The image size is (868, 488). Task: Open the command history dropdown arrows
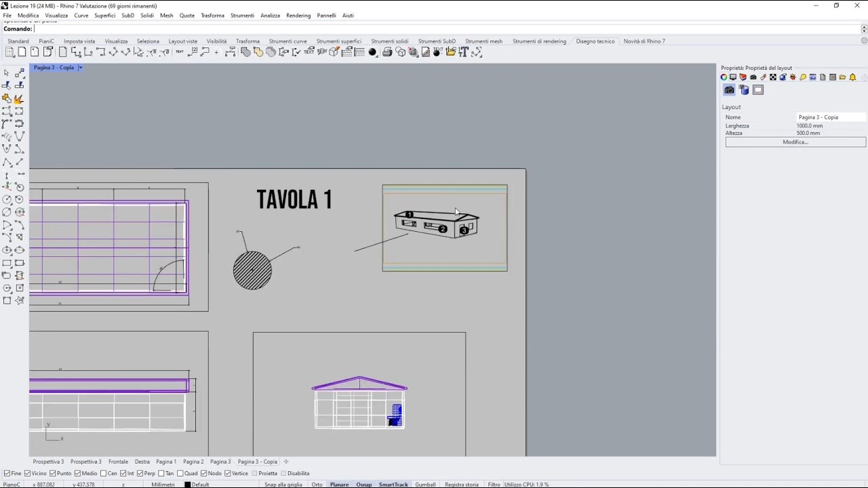click(x=864, y=29)
